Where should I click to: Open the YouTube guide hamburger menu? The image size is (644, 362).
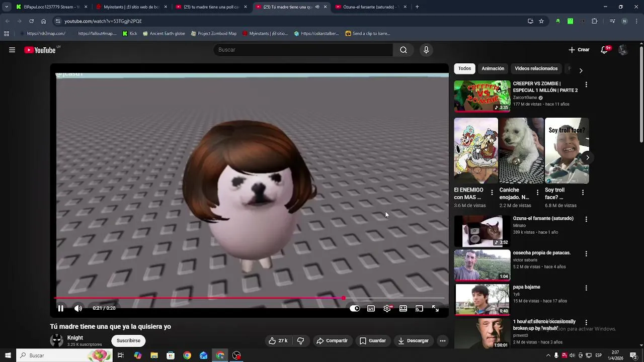[12, 50]
